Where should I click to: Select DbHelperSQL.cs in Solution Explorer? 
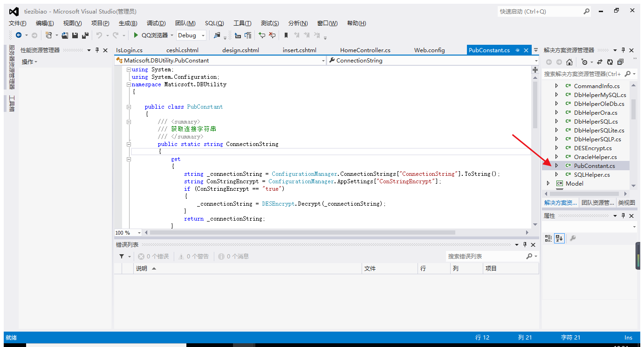point(596,121)
